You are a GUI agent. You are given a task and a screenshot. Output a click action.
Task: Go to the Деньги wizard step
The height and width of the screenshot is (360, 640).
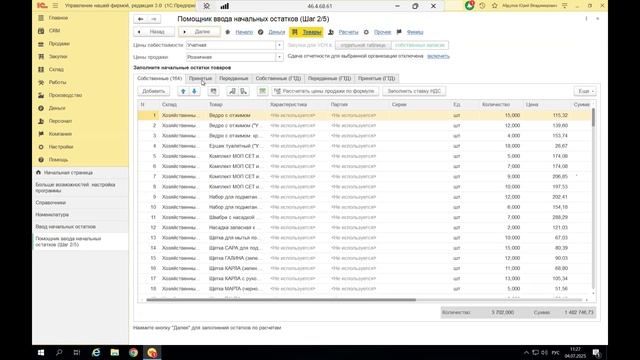coord(277,32)
